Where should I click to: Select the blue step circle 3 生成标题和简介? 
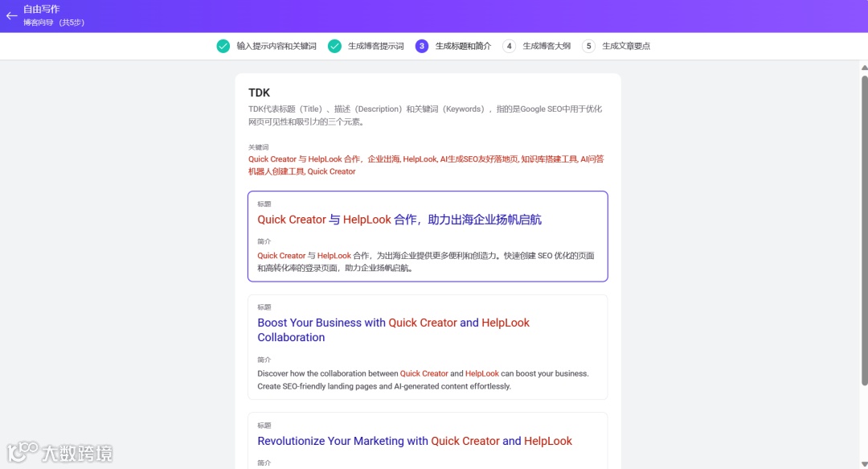(x=420, y=46)
